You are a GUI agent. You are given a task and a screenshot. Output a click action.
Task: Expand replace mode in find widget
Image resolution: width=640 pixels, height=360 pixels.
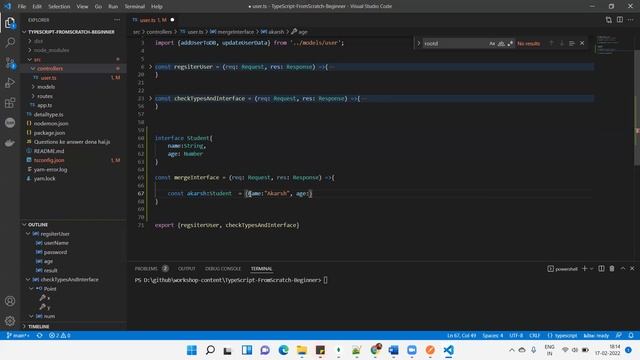418,43
